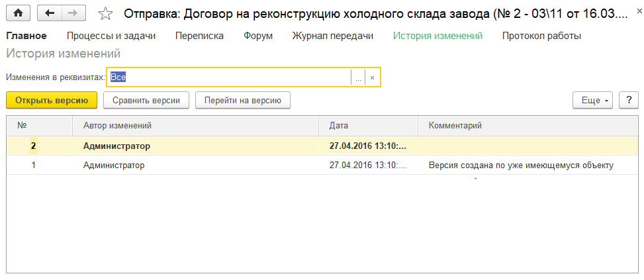Image resolution: width=644 pixels, height=280 pixels.
Task: Go back with the left arrow
Action: (x=50, y=13)
